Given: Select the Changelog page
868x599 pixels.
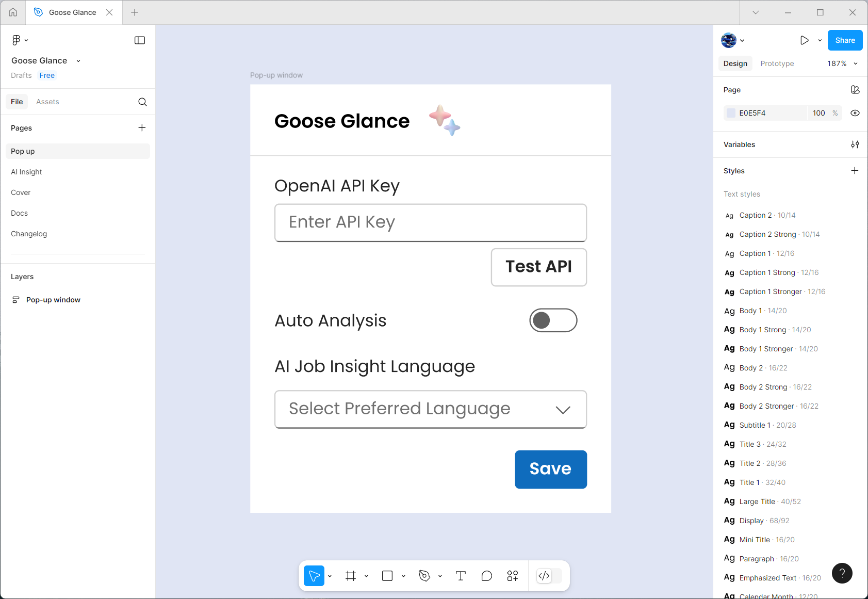Looking at the screenshot, I should pyautogui.click(x=78, y=234).
